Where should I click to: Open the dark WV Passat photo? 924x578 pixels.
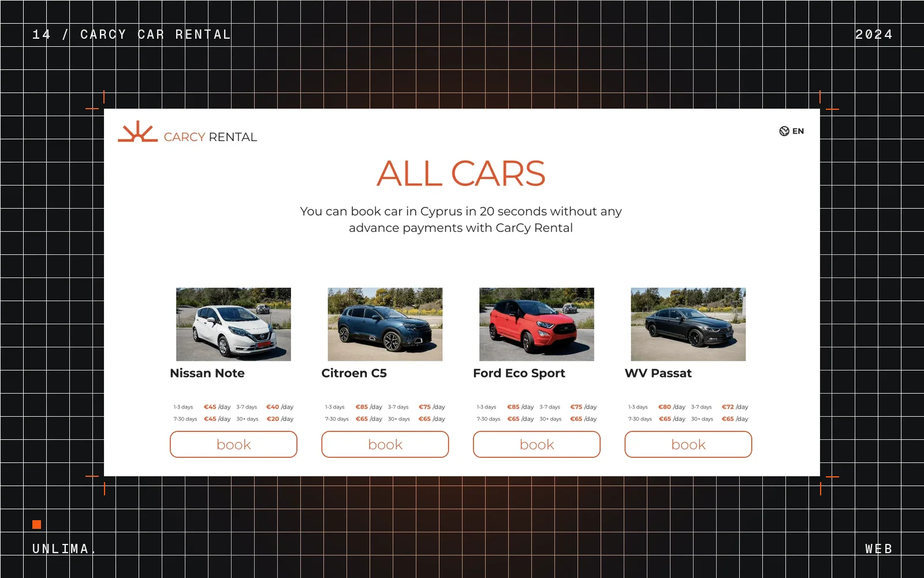[688, 324]
